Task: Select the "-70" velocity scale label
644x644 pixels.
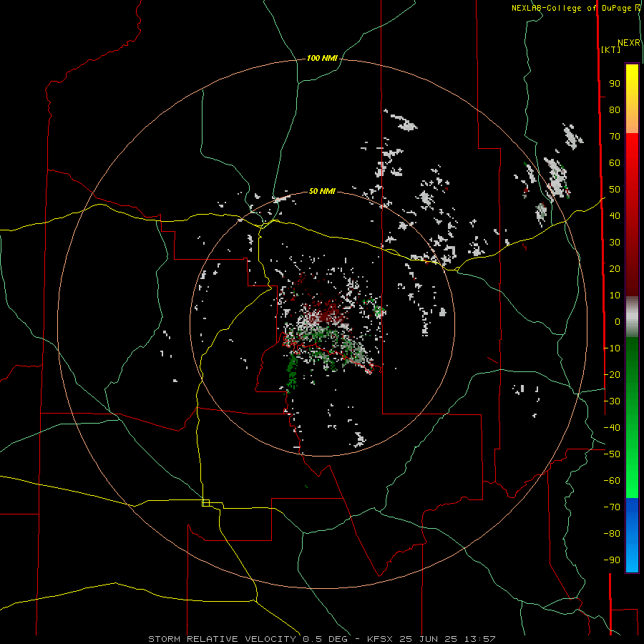Action: tap(612, 507)
